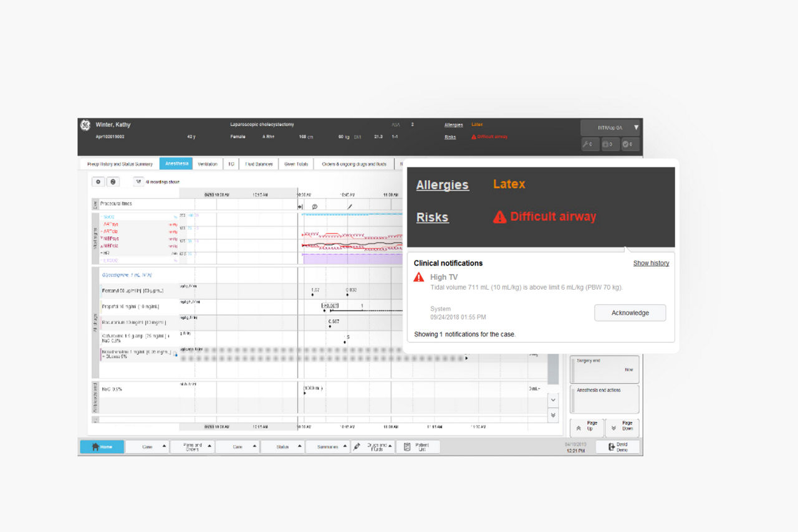Click the Show history link
798x532 pixels.
651,263
